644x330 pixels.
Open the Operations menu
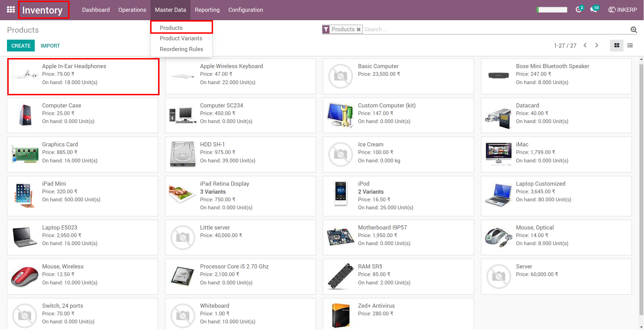[132, 10]
